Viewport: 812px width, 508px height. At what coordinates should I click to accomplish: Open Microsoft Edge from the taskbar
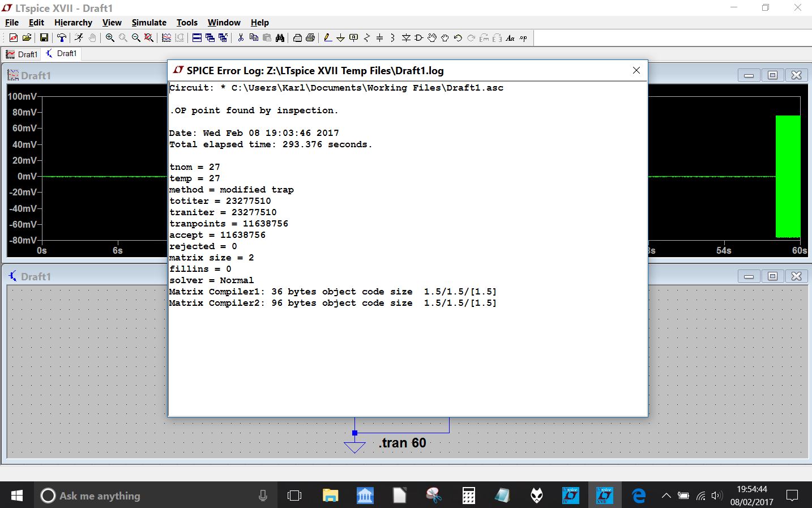pyautogui.click(x=639, y=496)
